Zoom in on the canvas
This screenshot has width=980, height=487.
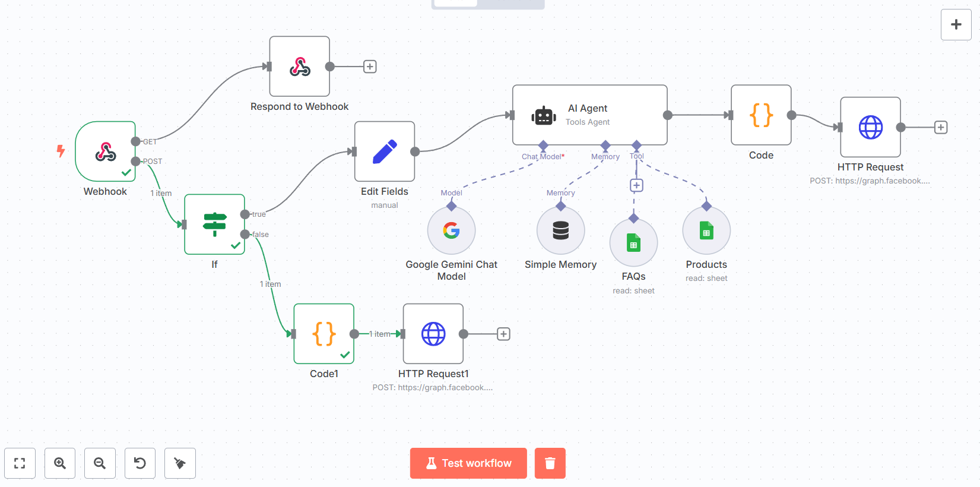point(60,463)
